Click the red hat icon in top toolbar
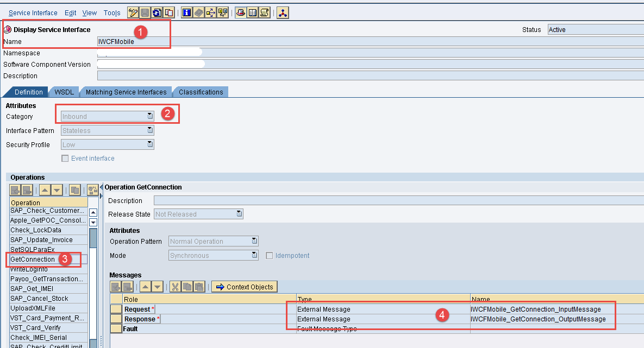This screenshot has height=348, width=644. (x=240, y=12)
